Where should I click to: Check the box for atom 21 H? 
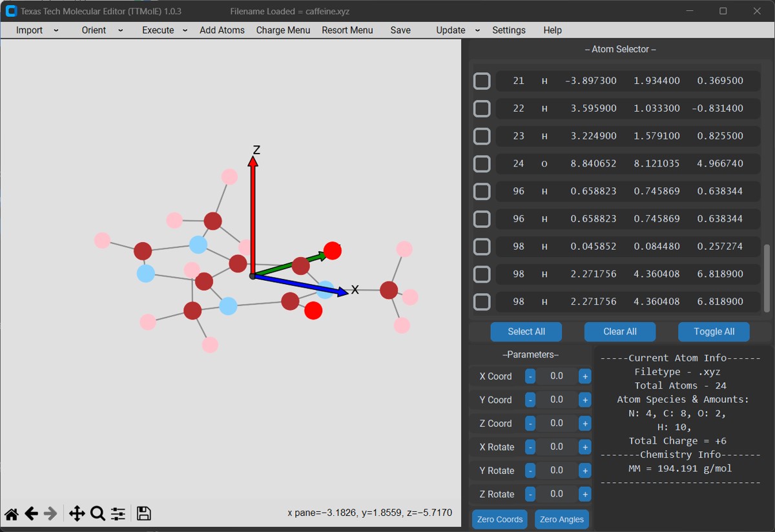click(x=482, y=81)
